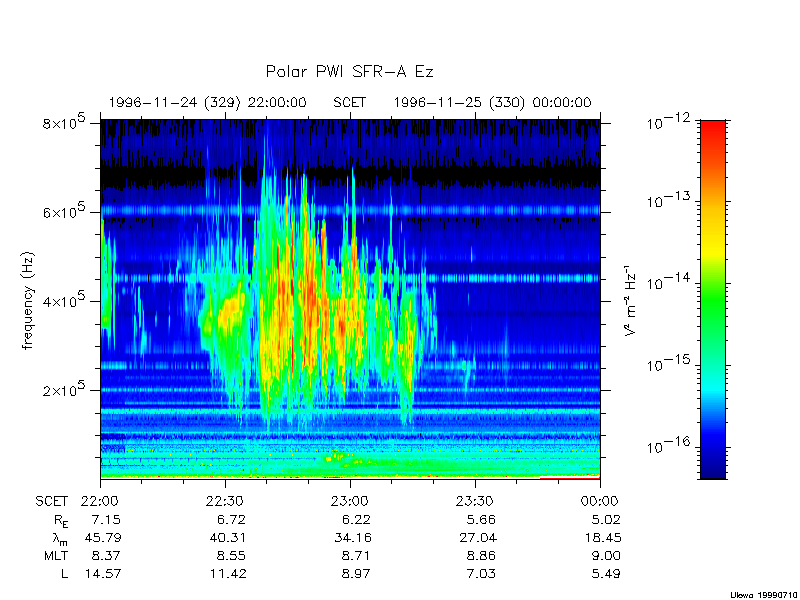The width and height of the screenshot is (800, 600).
Task: Click the plot title Polar PWI SFR-A Ez
Action: [x=349, y=72]
